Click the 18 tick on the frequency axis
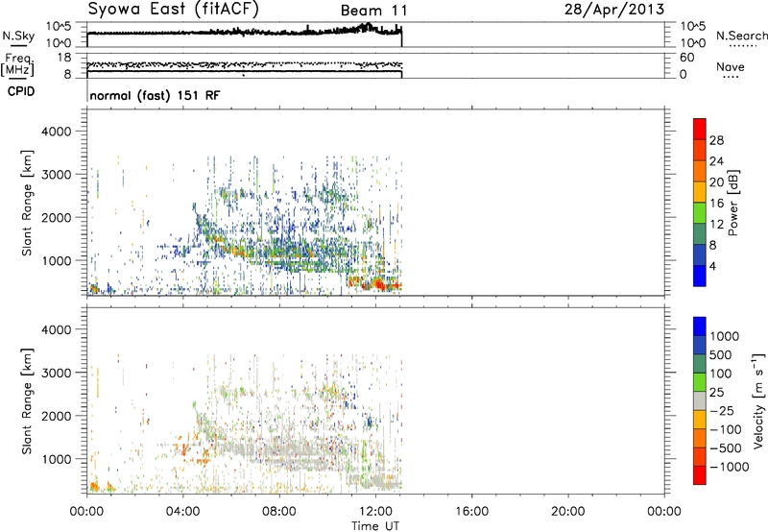768x532 pixels. 63,58
